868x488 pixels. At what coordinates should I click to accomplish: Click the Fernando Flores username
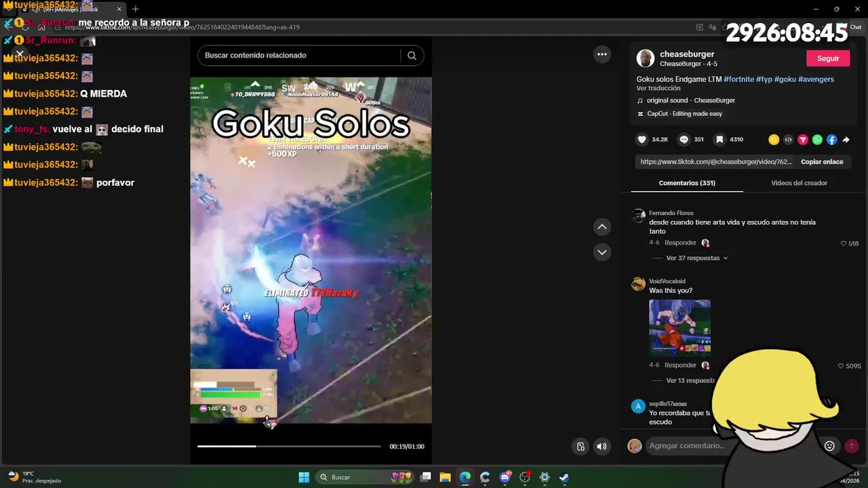click(x=671, y=213)
